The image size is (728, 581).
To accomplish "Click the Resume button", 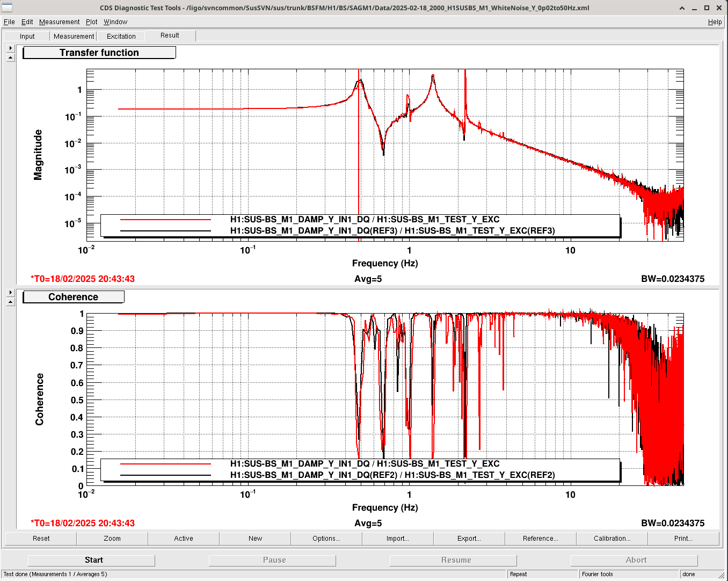I will pyautogui.click(x=453, y=560).
